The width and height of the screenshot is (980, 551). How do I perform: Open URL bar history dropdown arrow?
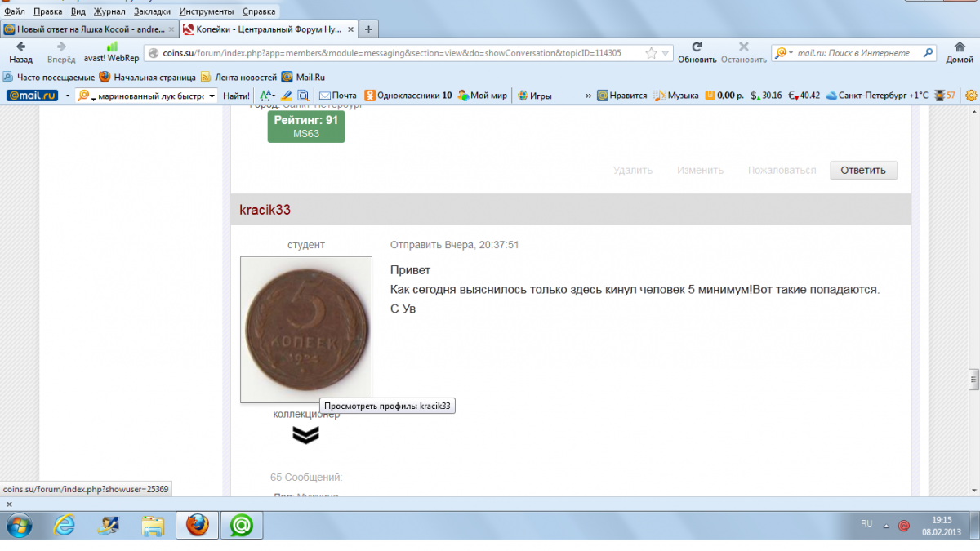pyautogui.click(x=666, y=53)
